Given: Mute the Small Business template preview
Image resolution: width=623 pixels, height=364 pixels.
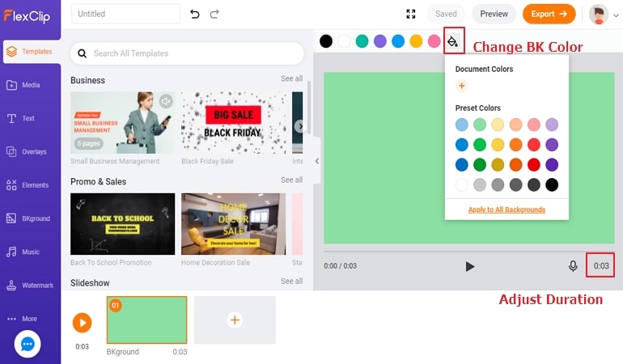Looking at the screenshot, I should pyautogui.click(x=166, y=101).
